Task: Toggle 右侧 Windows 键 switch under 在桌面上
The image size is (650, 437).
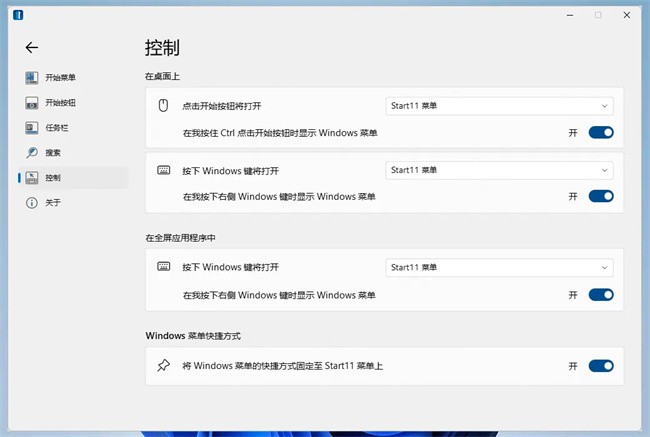Action: [600, 196]
